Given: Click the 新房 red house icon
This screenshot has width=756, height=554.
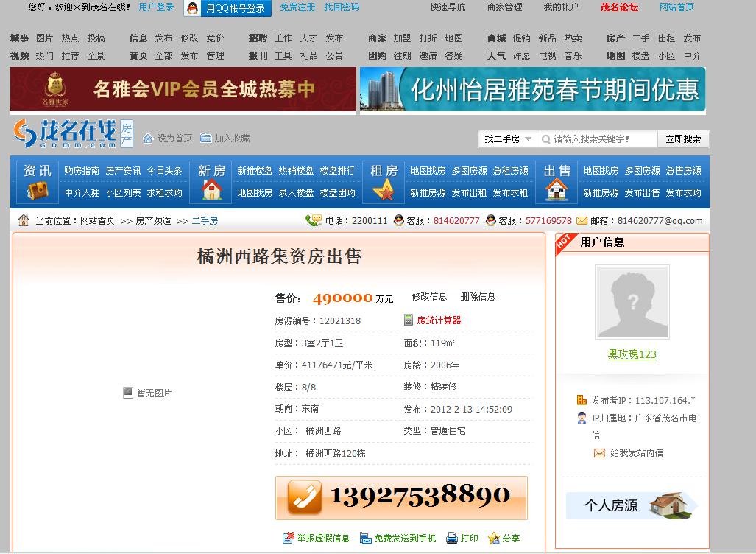Looking at the screenshot, I should [x=211, y=190].
